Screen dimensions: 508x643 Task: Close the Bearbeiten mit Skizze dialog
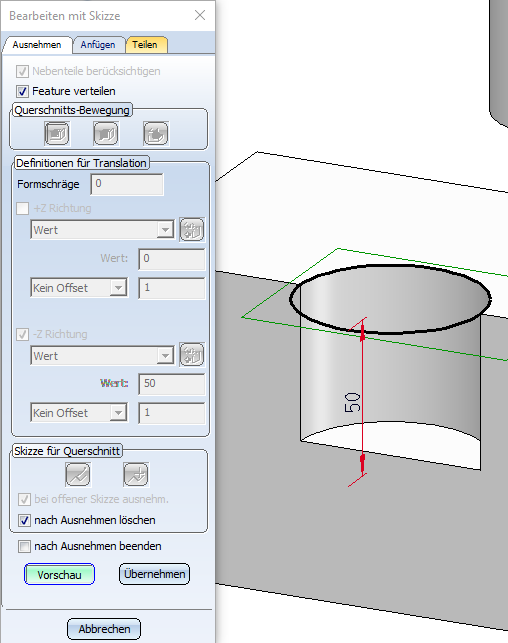pos(200,16)
